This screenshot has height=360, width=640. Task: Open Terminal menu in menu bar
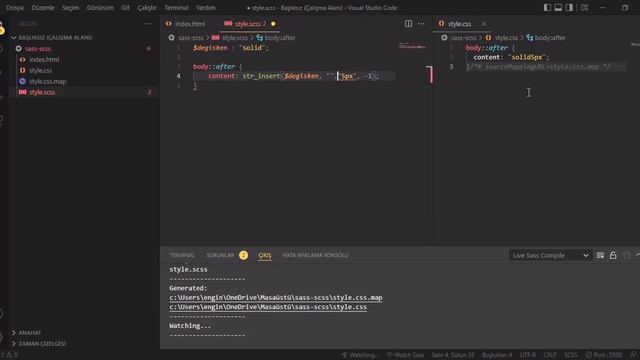(x=176, y=7)
